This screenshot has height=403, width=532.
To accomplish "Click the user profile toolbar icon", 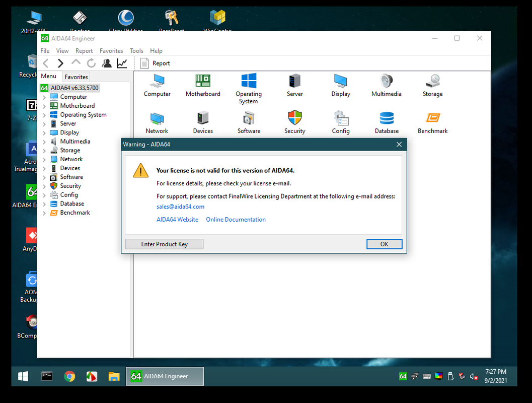I will pos(107,63).
